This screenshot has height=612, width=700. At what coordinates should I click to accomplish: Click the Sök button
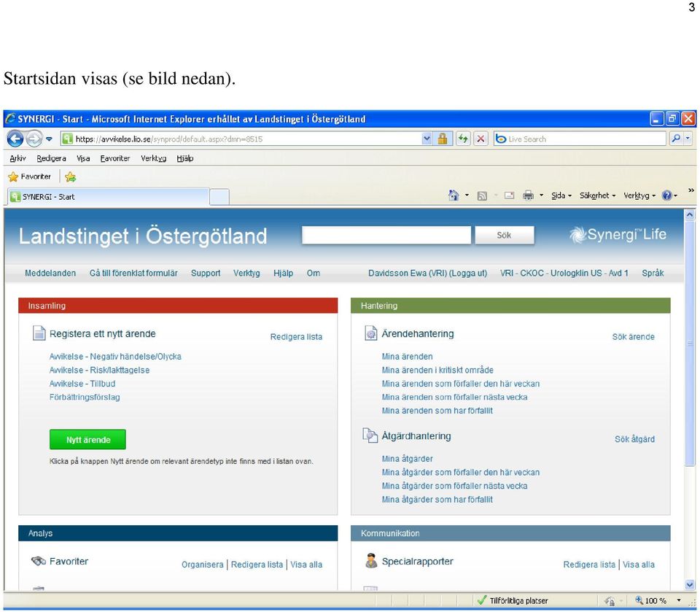point(504,235)
